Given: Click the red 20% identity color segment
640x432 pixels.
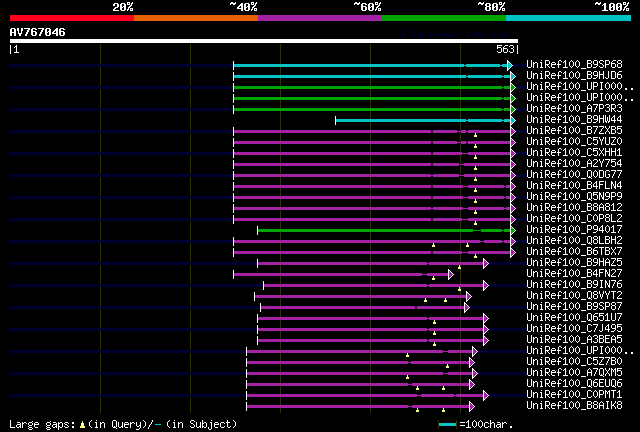Looking at the screenshot, I should [x=72, y=18].
